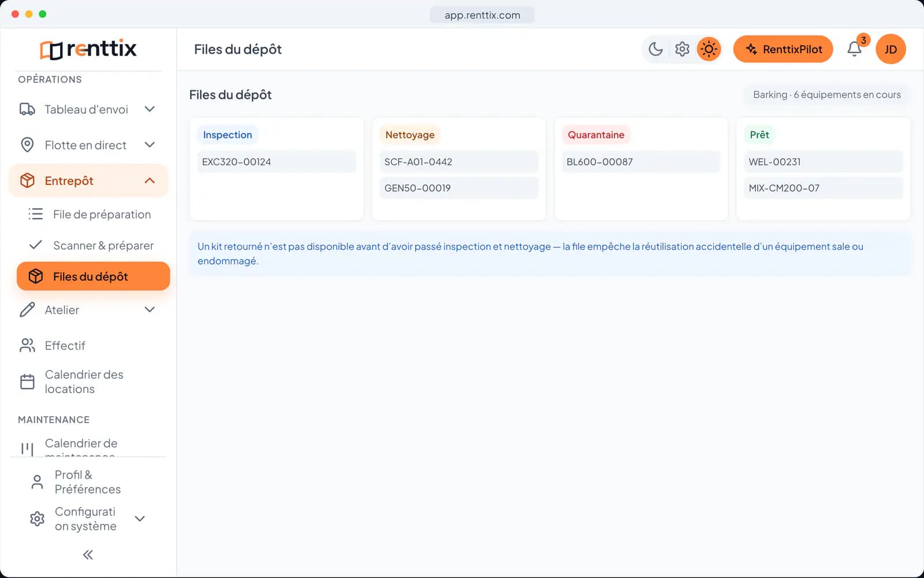The width and height of the screenshot is (924, 578).
Task: Open File de préparation page
Action: pos(93,214)
